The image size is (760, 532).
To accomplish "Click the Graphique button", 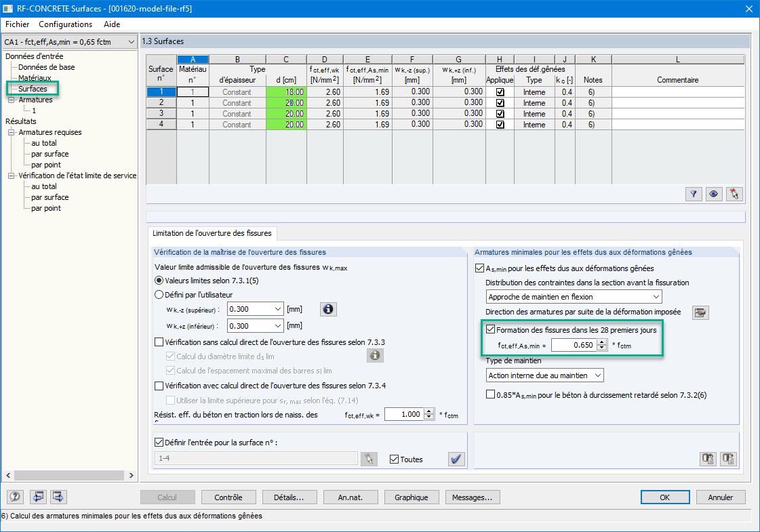I will pyautogui.click(x=411, y=497).
